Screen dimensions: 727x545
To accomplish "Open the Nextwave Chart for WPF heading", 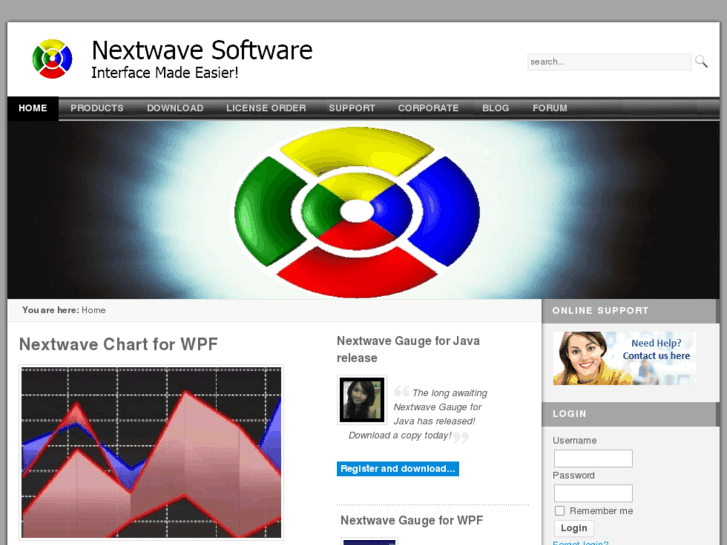I will 118,344.
